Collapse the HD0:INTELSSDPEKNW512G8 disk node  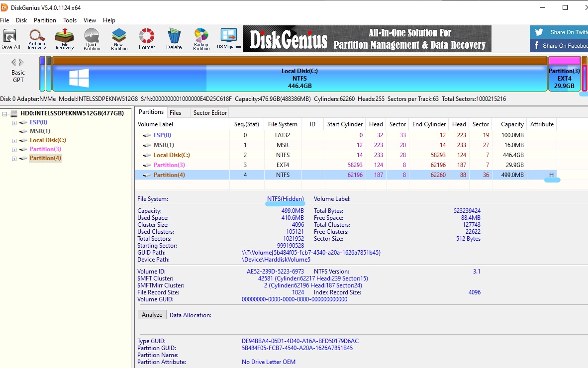pos(5,113)
